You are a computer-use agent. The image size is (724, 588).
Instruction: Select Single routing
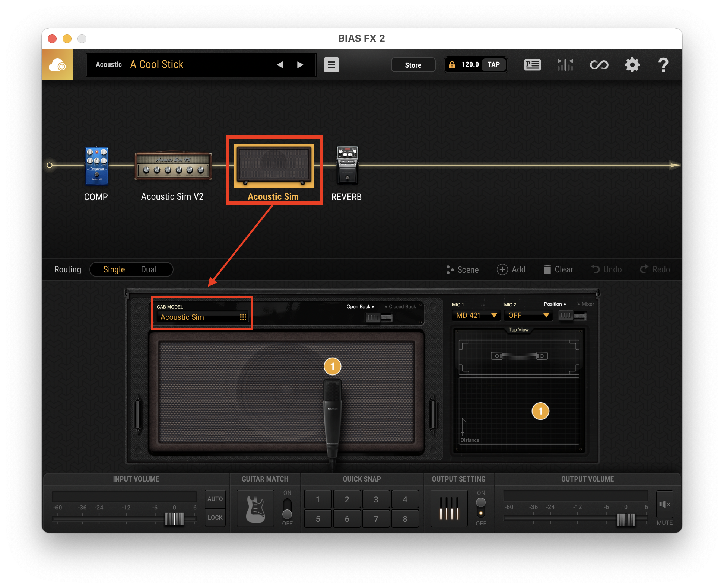(114, 269)
